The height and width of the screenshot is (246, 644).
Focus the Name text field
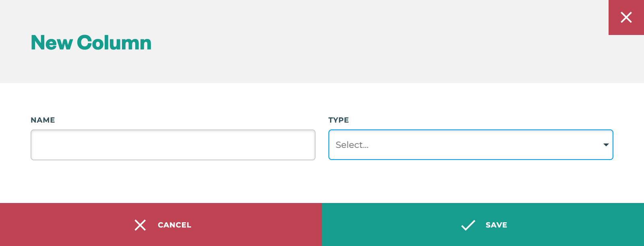pos(173,145)
